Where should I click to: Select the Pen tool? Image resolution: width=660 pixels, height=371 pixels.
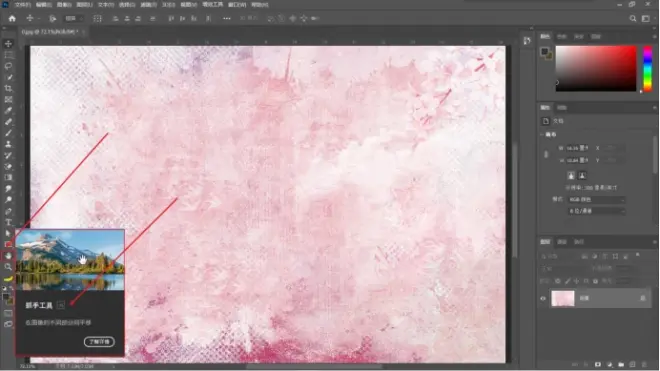[8, 211]
